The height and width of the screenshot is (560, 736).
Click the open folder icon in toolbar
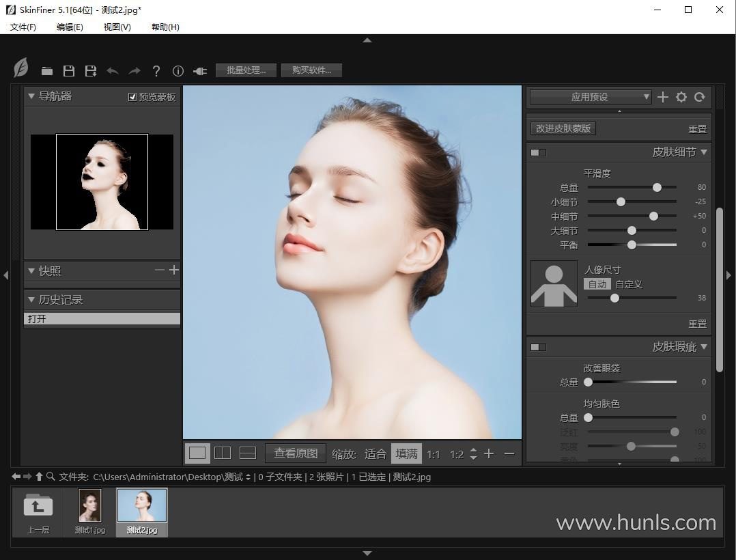click(x=46, y=71)
